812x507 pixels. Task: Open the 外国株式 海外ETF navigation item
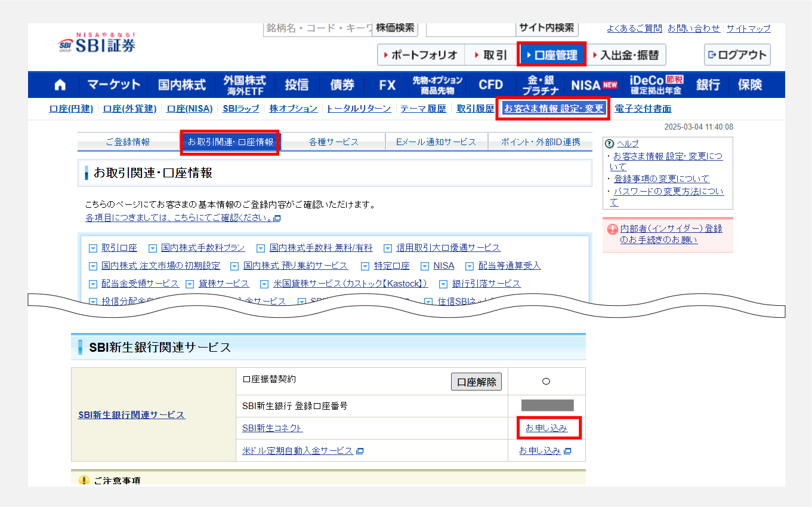pos(245,85)
